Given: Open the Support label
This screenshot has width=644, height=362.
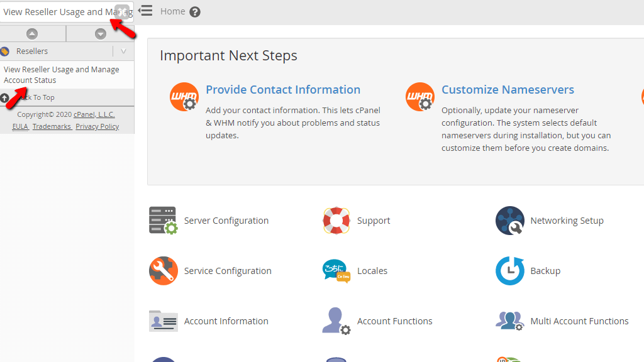Looking at the screenshot, I should (x=374, y=221).
